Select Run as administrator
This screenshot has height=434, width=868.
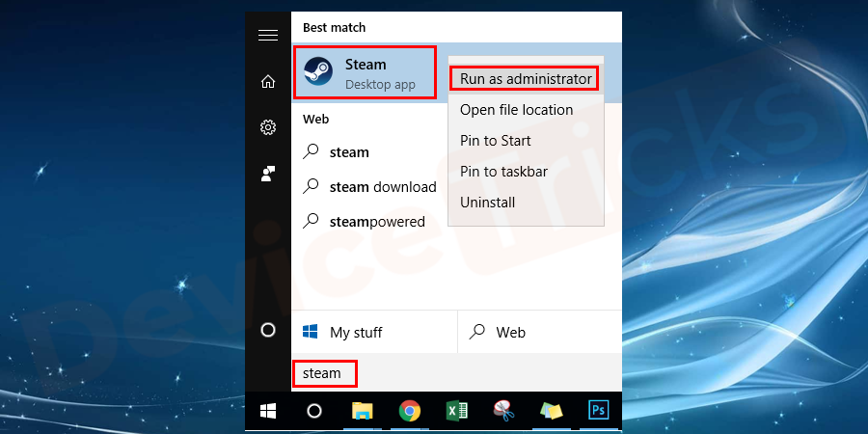[x=525, y=78]
